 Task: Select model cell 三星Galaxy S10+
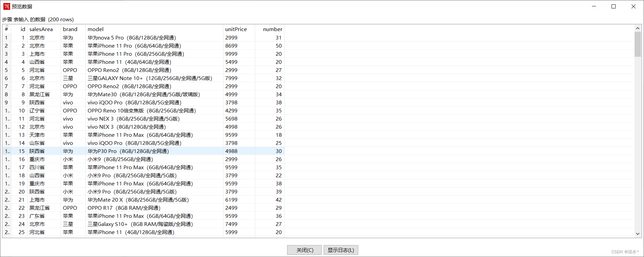[x=140, y=224]
